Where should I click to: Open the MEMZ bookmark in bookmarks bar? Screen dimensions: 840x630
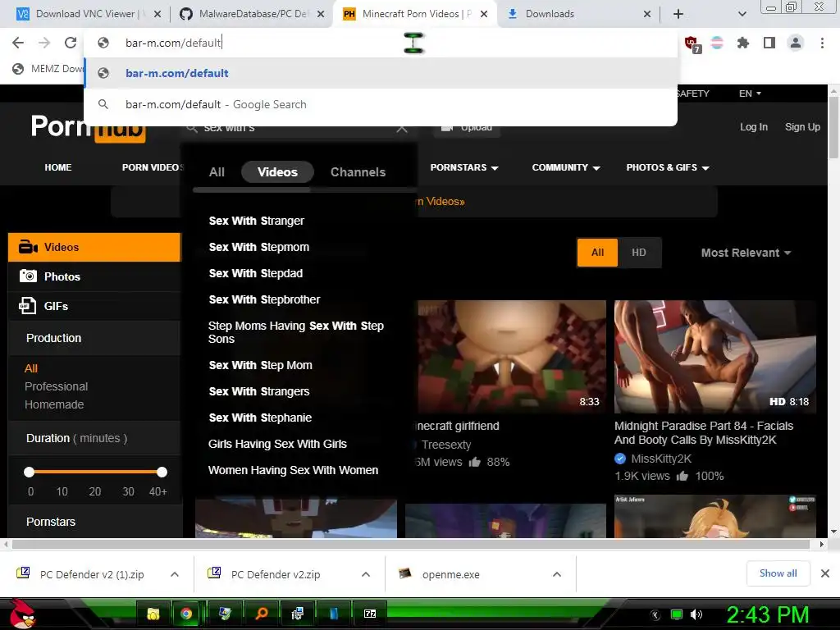(48, 69)
